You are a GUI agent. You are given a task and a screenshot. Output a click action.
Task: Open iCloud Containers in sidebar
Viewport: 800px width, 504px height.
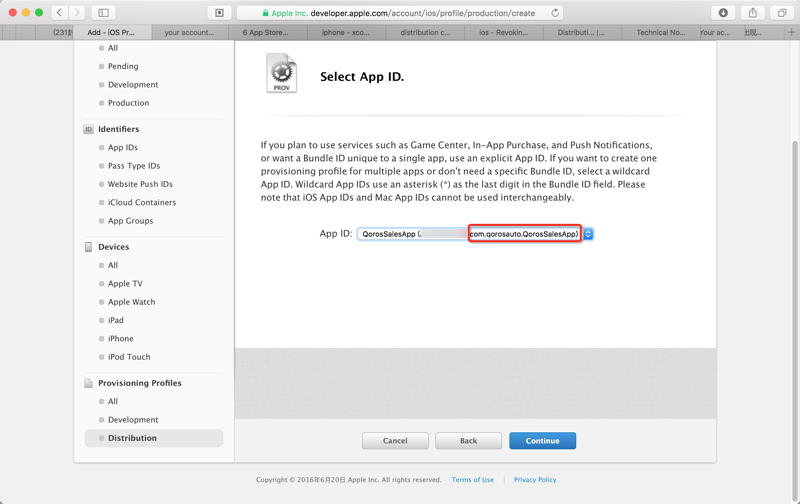142,203
